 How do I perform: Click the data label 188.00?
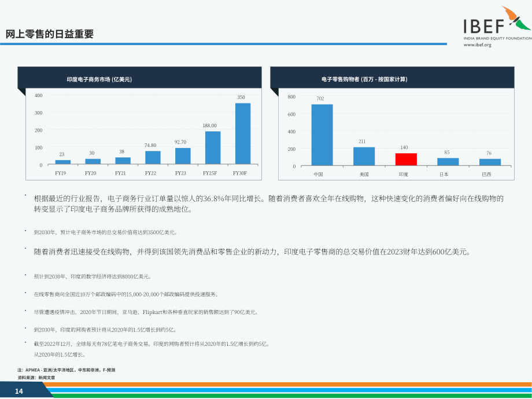pyautogui.click(x=210, y=125)
